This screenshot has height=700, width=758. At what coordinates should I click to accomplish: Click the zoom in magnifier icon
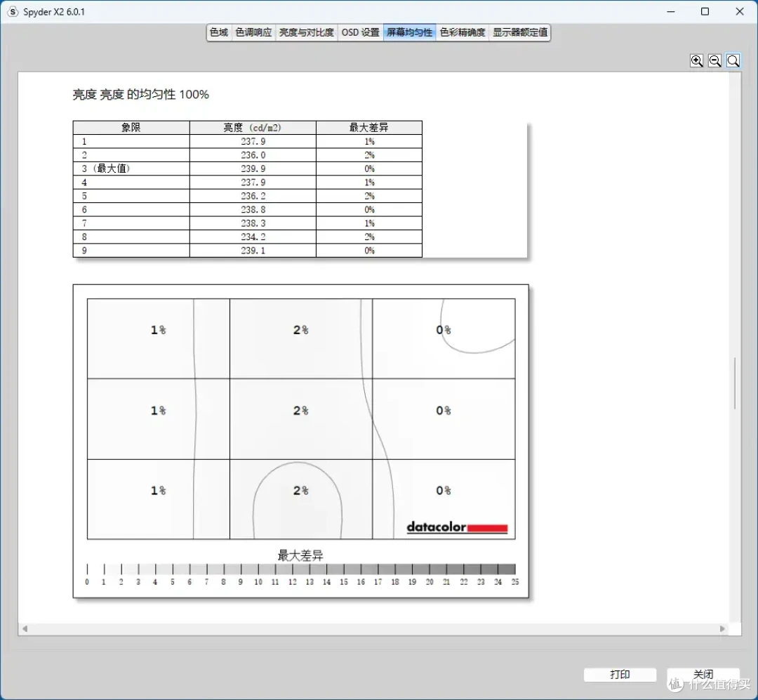pos(697,61)
